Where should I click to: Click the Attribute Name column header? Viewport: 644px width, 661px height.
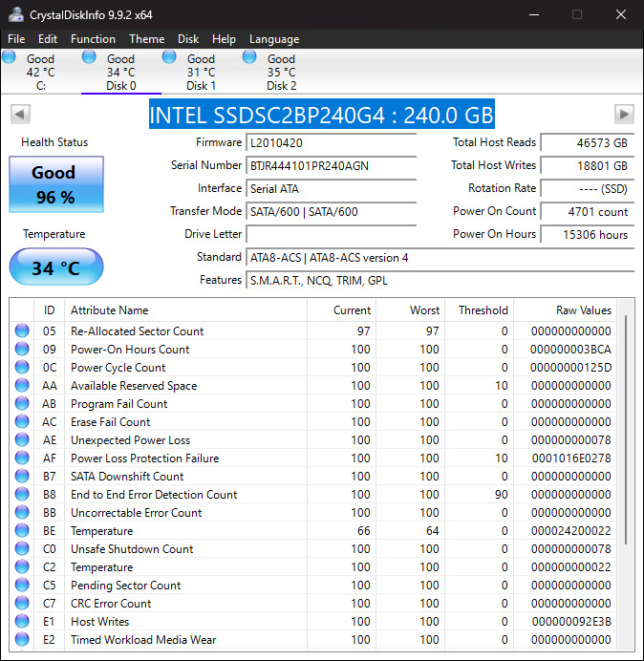tap(185, 310)
